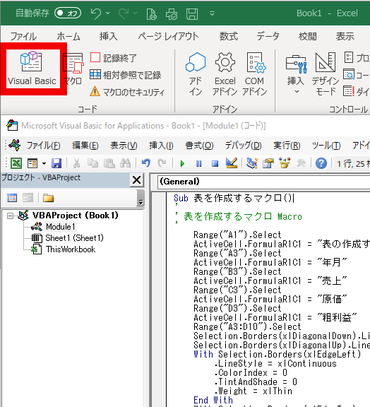
Task: Open COM アドイン dialog
Action: click(255, 74)
